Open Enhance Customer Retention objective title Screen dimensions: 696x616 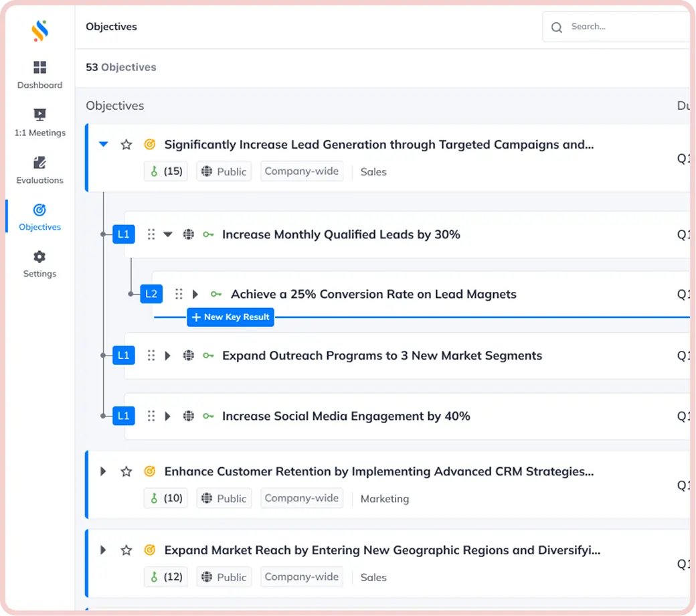pyautogui.click(x=379, y=471)
